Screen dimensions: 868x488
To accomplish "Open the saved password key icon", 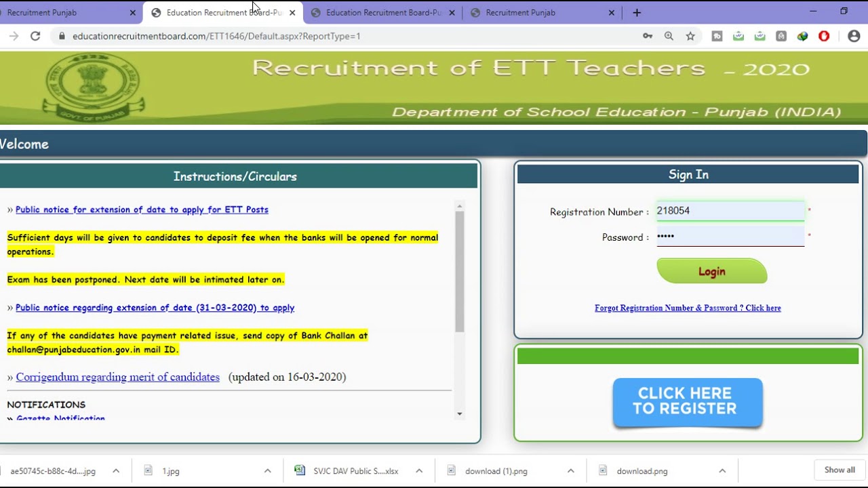I will [648, 36].
